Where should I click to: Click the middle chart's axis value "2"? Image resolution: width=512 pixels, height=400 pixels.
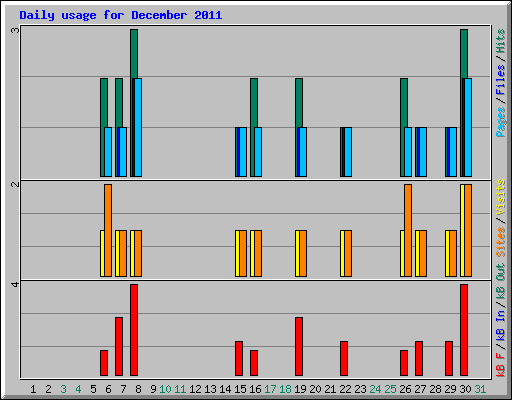15,184
